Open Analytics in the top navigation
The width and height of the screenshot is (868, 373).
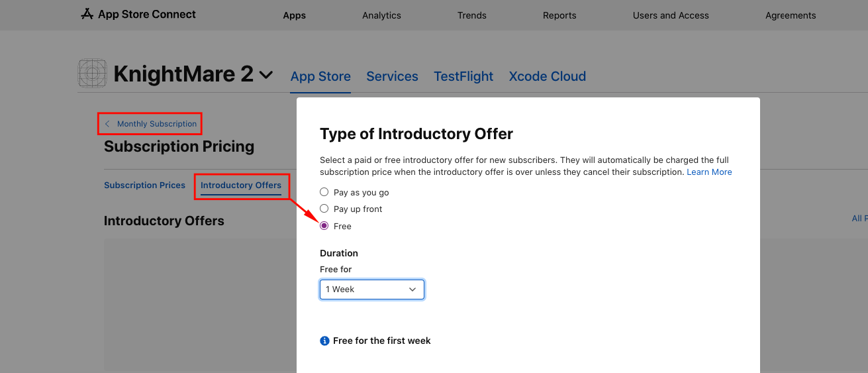coord(381,15)
